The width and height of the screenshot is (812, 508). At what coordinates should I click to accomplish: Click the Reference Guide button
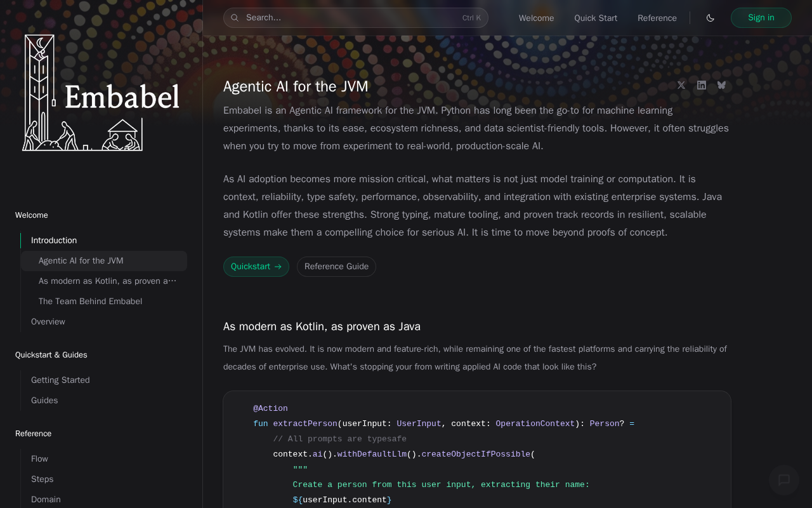tap(336, 267)
